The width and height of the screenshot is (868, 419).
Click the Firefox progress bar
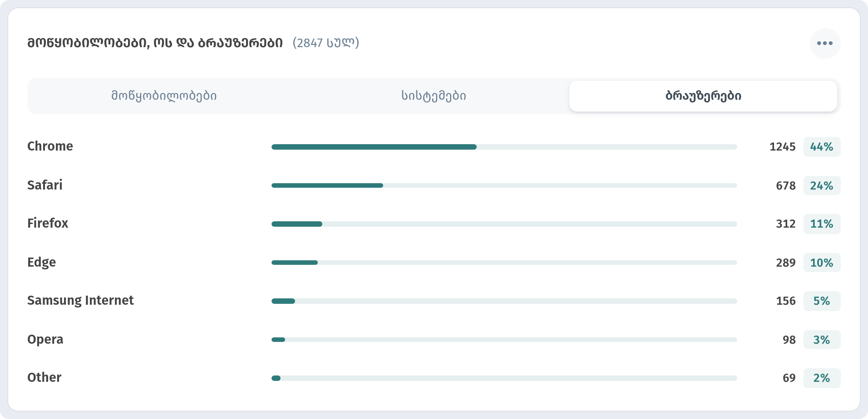(x=504, y=224)
